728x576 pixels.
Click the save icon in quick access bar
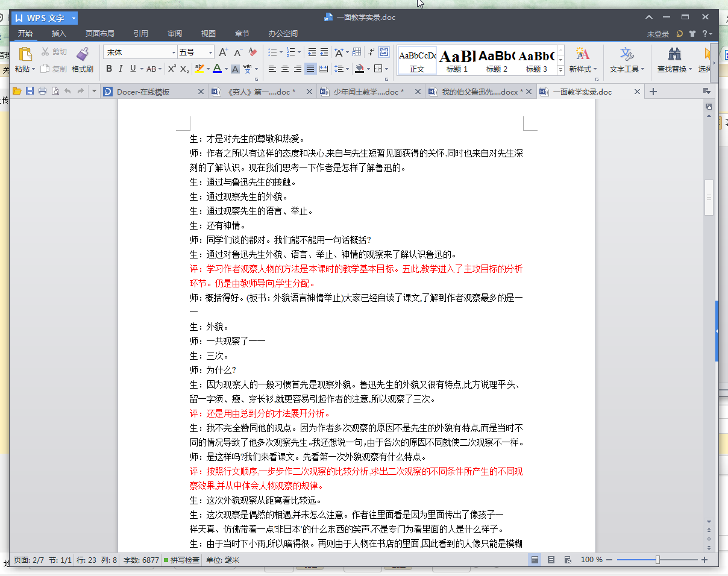[x=30, y=92]
